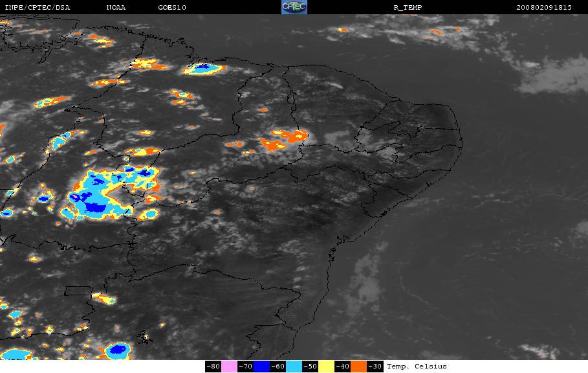Select the -60 temperature legend label

point(278,367)
